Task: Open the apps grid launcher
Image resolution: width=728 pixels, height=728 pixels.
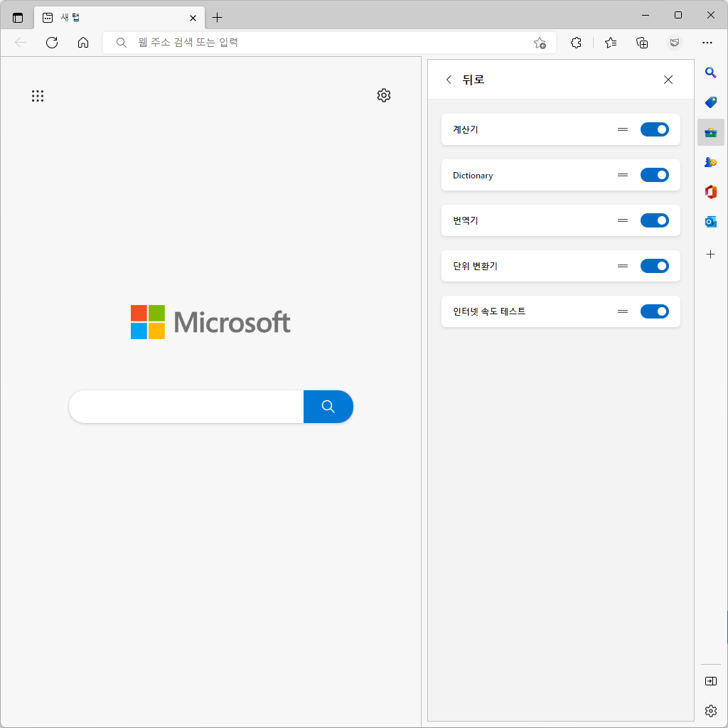Action: 38,96
